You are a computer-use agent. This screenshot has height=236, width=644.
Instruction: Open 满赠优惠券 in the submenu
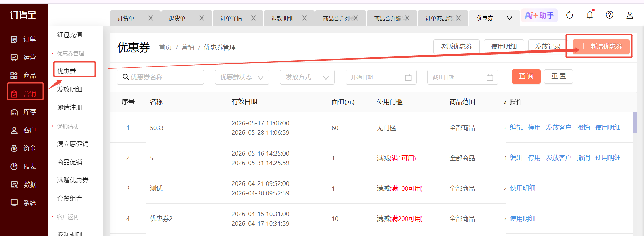(73, 180)
